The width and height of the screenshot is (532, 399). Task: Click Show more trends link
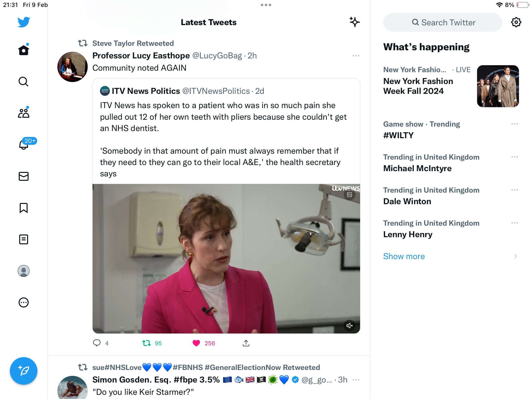point(404,256)
